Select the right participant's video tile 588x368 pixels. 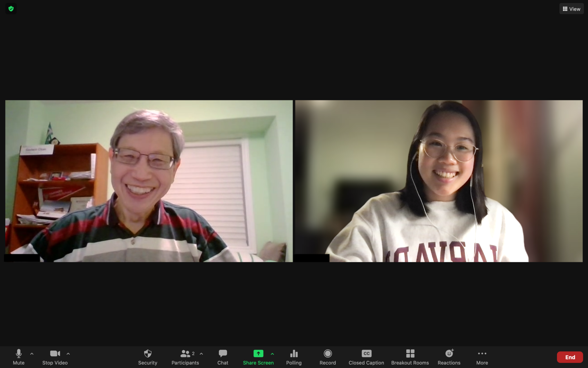[x=439, y=181]
